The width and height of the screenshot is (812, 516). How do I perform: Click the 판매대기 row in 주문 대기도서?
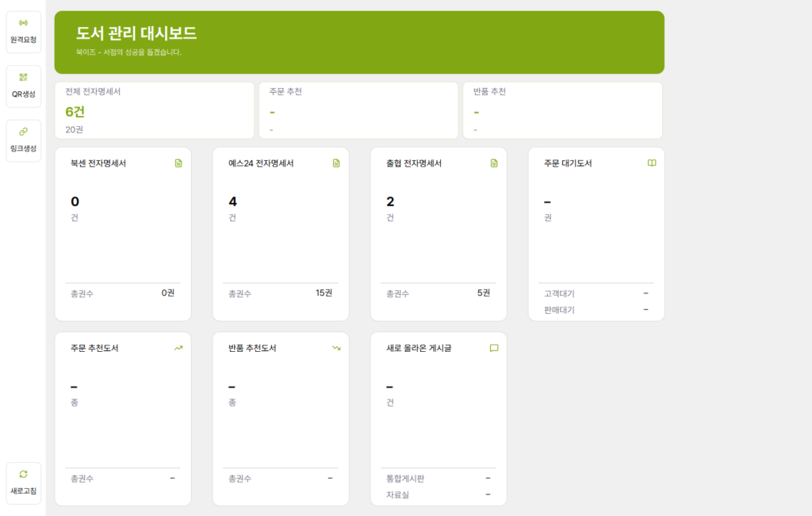[596, 310]
